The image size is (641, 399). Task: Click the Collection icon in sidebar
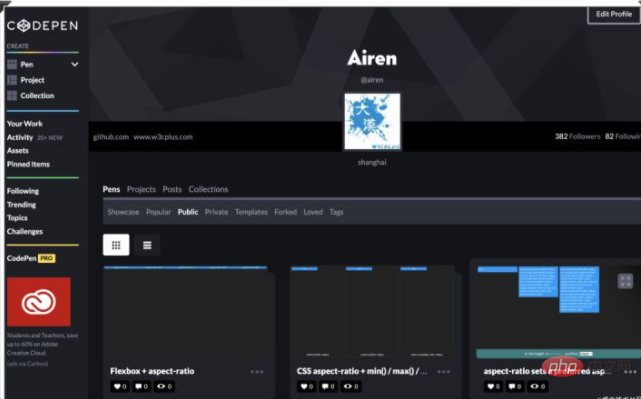(x=12, y=95)
